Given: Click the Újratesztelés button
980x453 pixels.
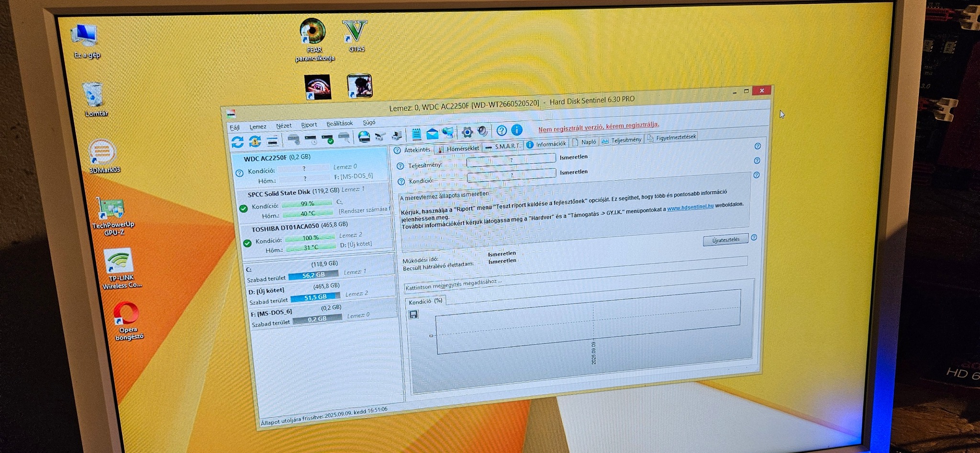Looking at the screenshot, I should click(725, 240).
